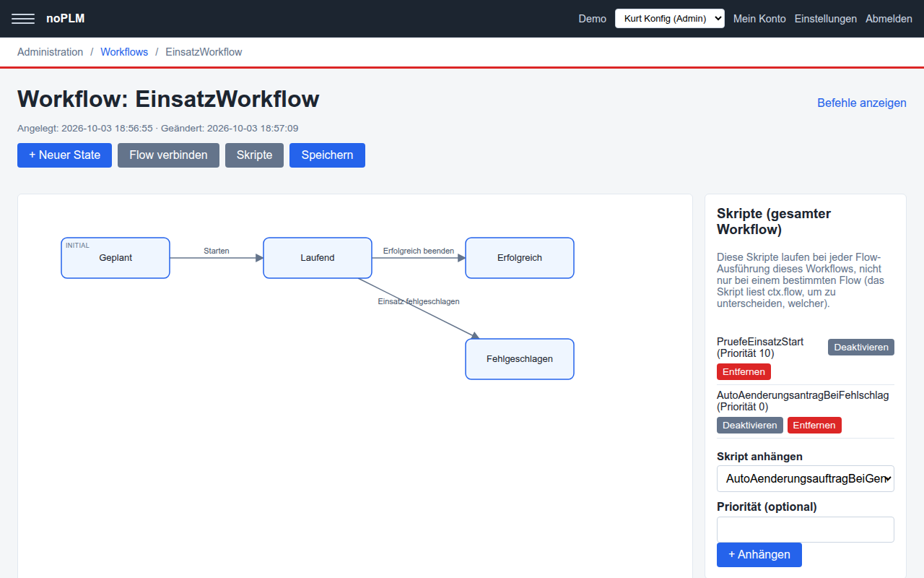Click the AutoAenderungsantragBeiFehlschlag script name

pos(803,395)
